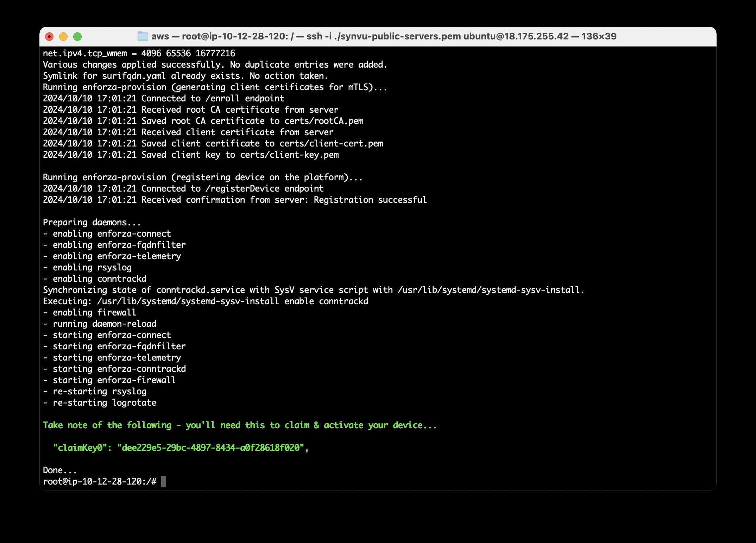This screenshot has width=756, height=543.
Task: Click the prompt text root@ip-10-12-28-120
Action: pos(92,481)
